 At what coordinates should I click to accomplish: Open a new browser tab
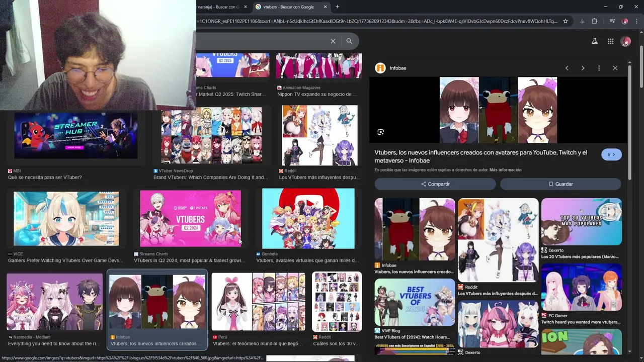pyautogui.click(x=337, y=7)
